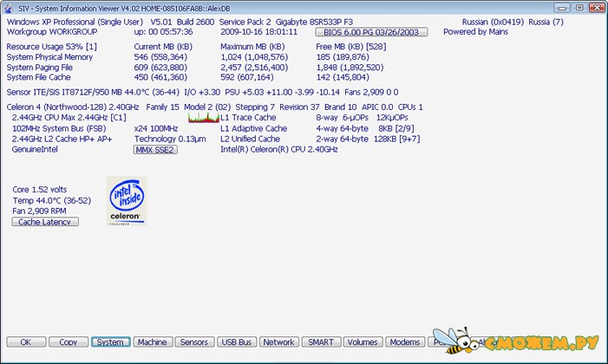Click 'Celeron 4 (Northwood-128) 2.40GHz' text

click(x=73, y=107)
